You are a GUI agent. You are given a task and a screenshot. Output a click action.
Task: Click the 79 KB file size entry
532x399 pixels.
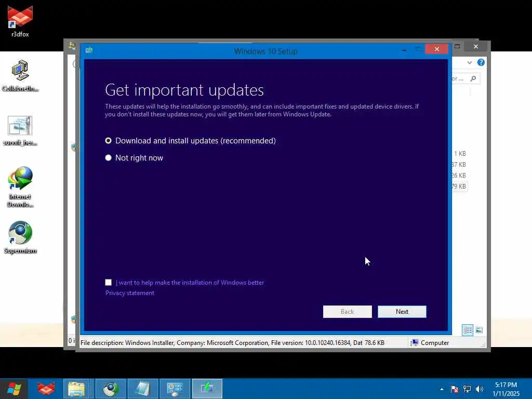pos(459,187)
